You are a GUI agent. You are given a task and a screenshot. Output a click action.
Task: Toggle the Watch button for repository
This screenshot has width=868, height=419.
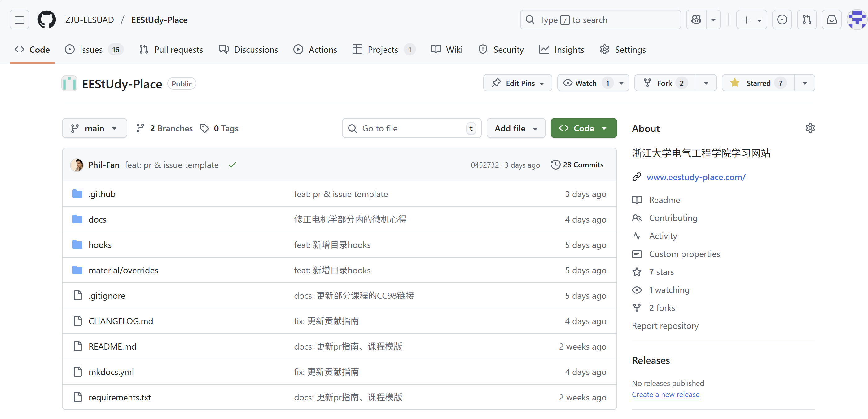pyautogui.click(x=585, y=83)
